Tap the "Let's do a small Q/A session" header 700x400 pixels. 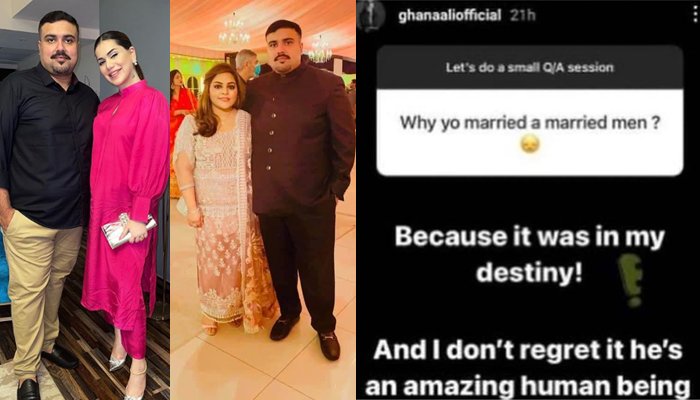[x=529, y=68]
